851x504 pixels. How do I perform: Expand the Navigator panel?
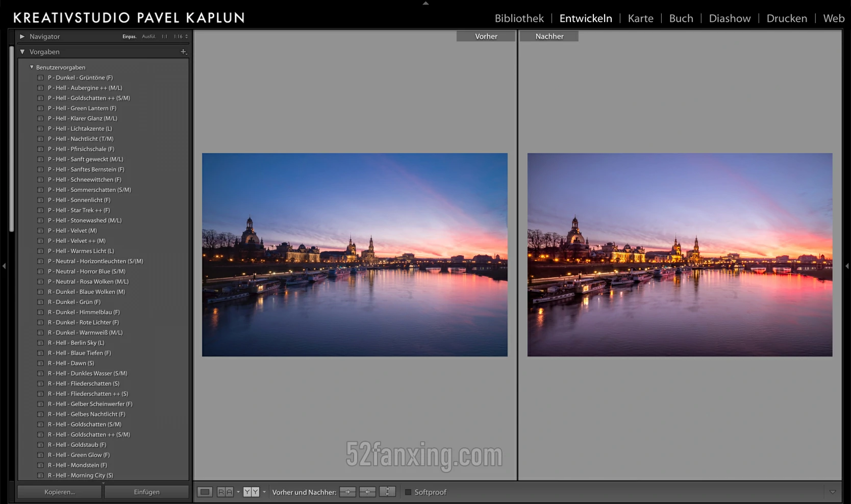coord(22,36)
